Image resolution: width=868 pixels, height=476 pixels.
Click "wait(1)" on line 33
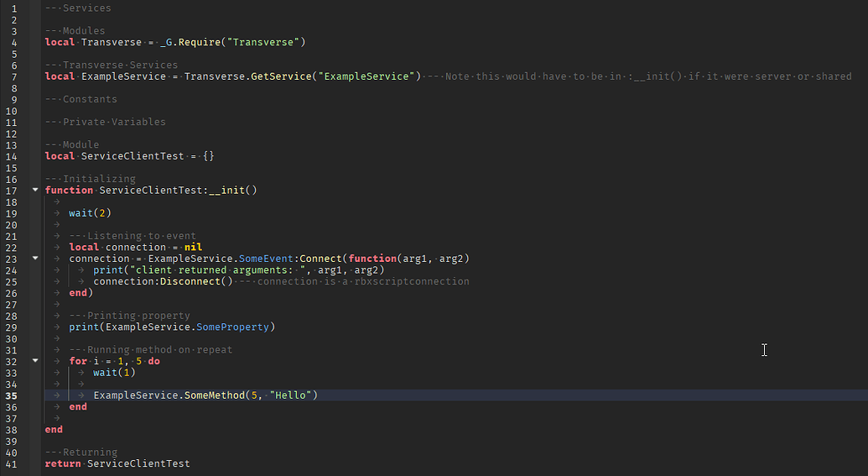pyautogui.click(x=115, y=373)
